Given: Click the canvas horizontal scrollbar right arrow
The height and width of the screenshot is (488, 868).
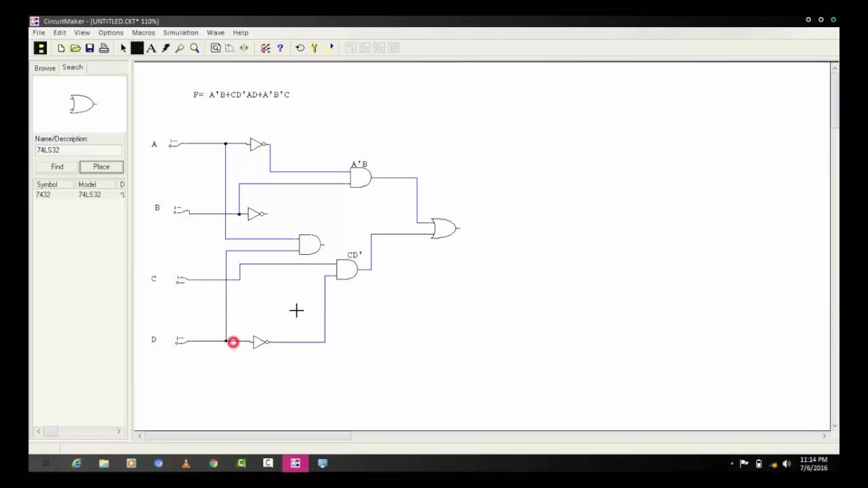Looking at the screenshot, I should (x=825, y=436).
